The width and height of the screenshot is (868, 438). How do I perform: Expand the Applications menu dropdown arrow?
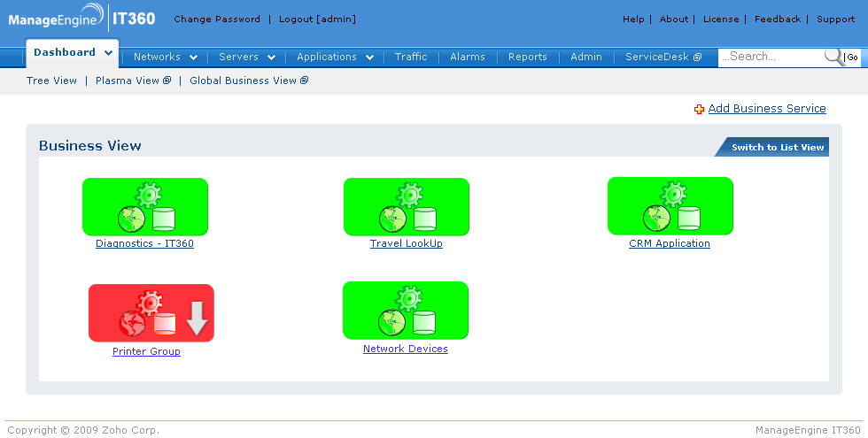click(370, 58)
